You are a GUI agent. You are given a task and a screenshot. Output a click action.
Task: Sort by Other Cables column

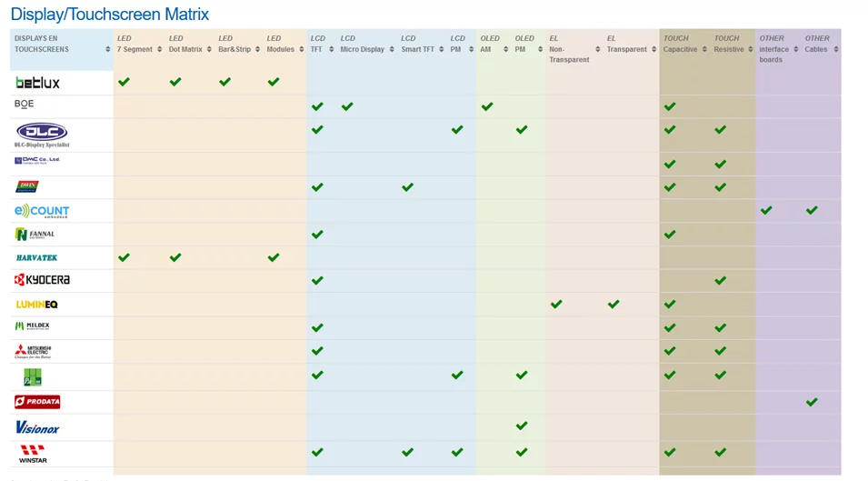(x=836, y=49)
